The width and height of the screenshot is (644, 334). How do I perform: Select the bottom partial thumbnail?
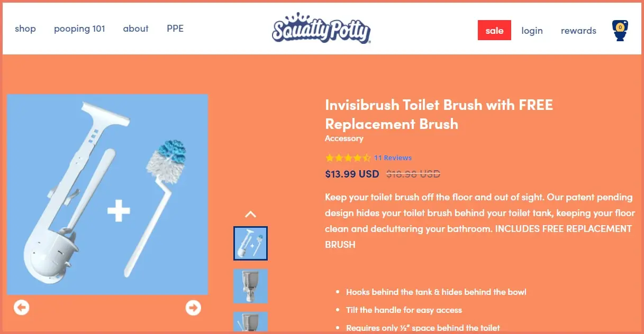pos(250,323)
